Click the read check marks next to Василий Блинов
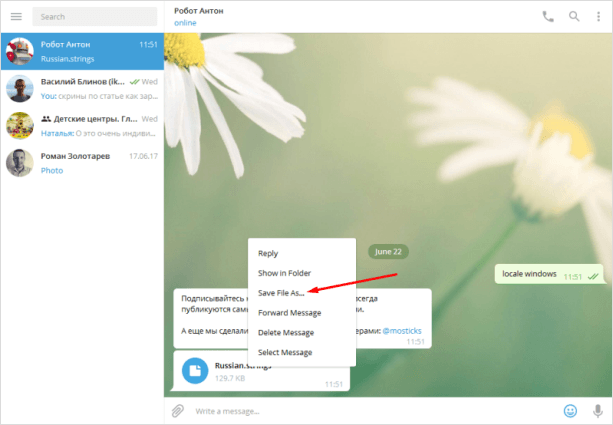Viewport: 613px width, 425px height. pyautogui.click(x=134, y=82)
